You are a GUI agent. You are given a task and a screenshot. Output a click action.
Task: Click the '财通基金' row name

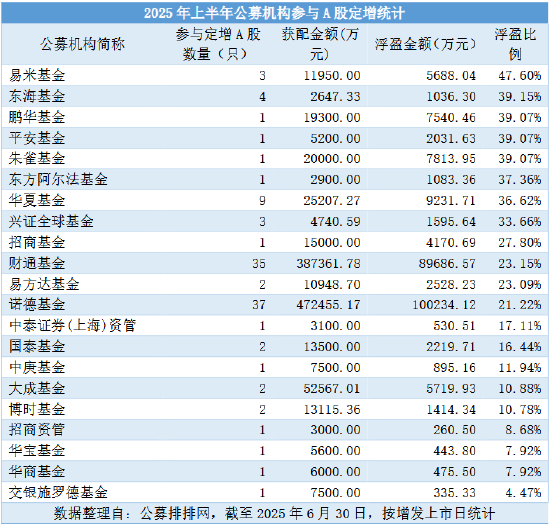[37, 263]
